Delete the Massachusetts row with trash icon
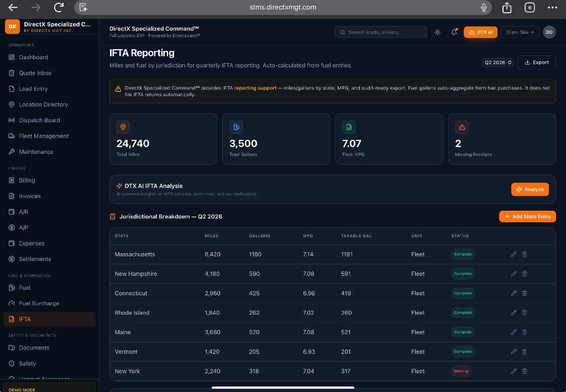The width and height of the screenshot is (566, 392). [525, 254]
